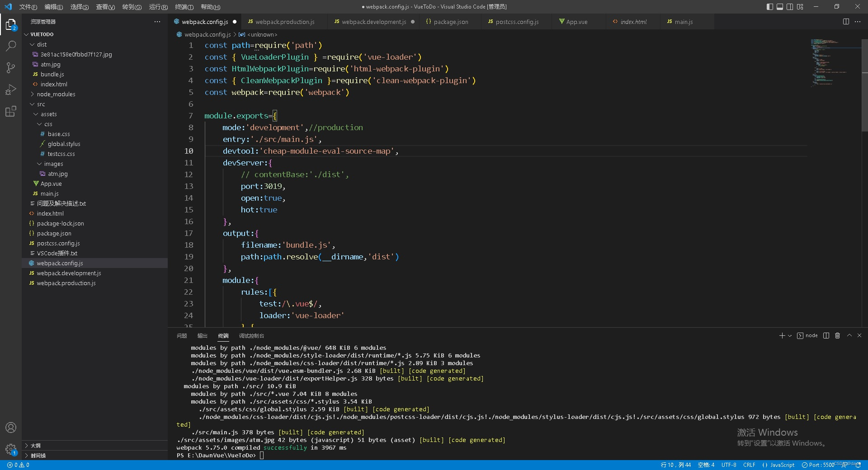
Task: Open the Search view in activity bar
Action: point(11,46)
